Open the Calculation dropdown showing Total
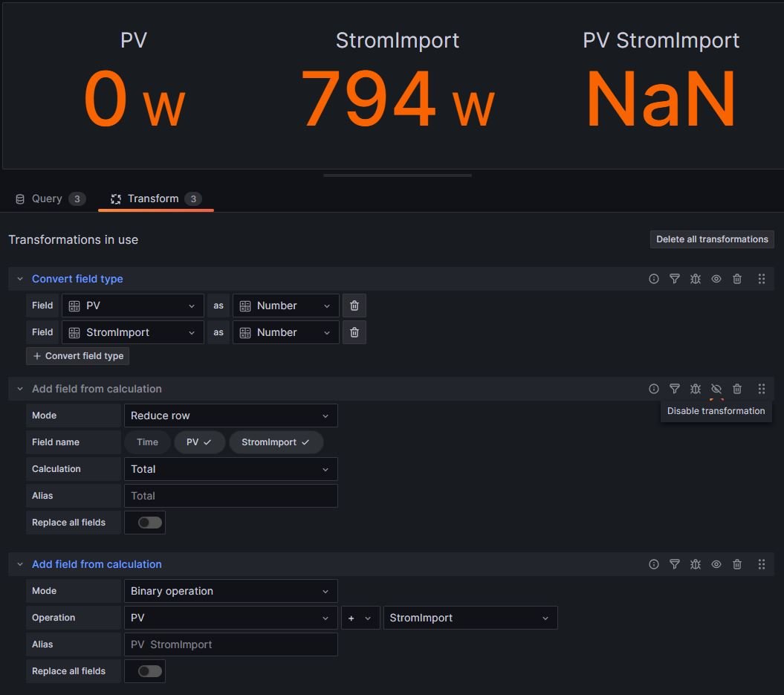This screenshot has width=784, height=695. tap(230, 469)
